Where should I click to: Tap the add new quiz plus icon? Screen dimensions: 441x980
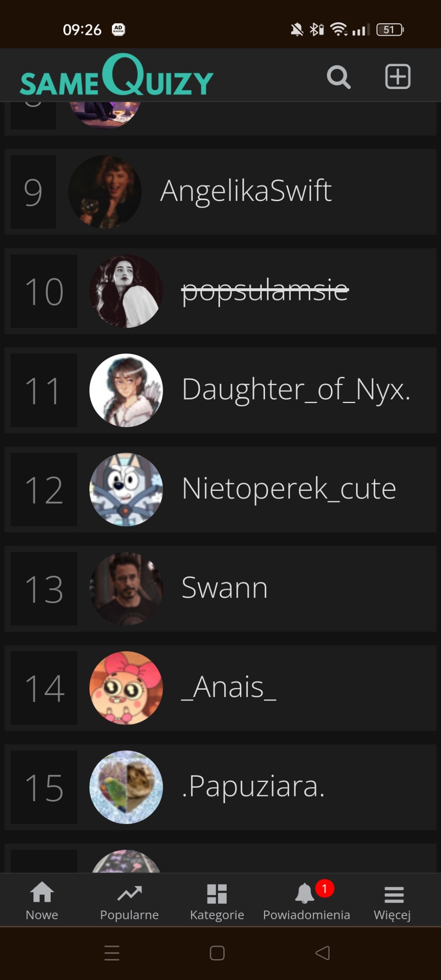398,77
